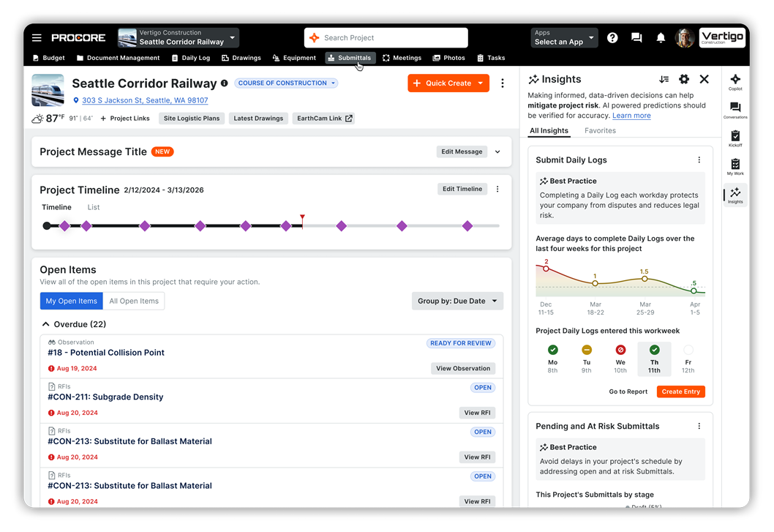Open the project selector dropdown
Viewport: 774px width, 532px height.
pyautogui.click(x=179, y=37)
